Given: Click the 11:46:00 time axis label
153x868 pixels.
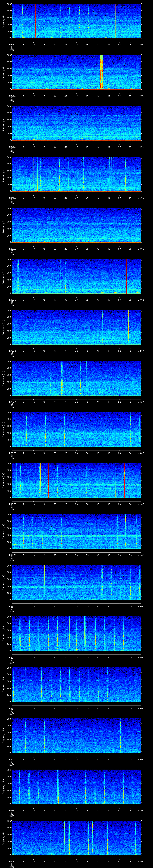Looking at the screenshot, I should [12, 810].
